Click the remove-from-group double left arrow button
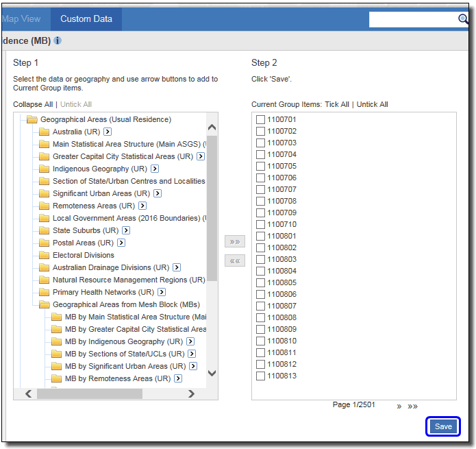Screen dimensions: 476x449 tap(235, 260)
